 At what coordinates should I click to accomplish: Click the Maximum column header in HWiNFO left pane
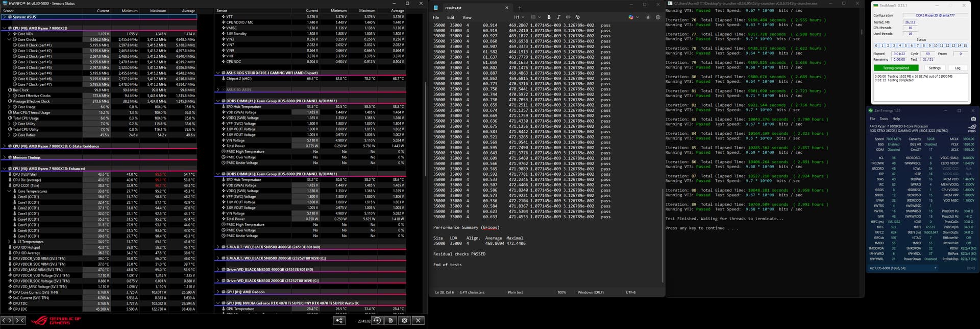click(158, 11)
